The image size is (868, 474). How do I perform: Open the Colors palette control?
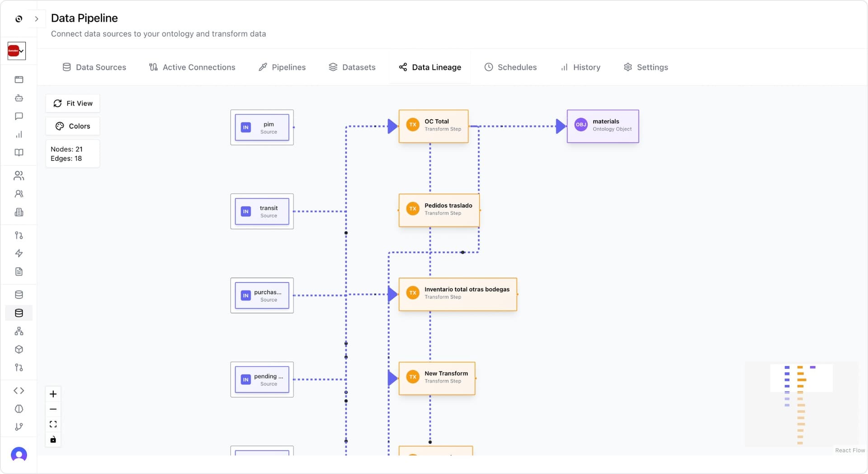pos(72,126)
